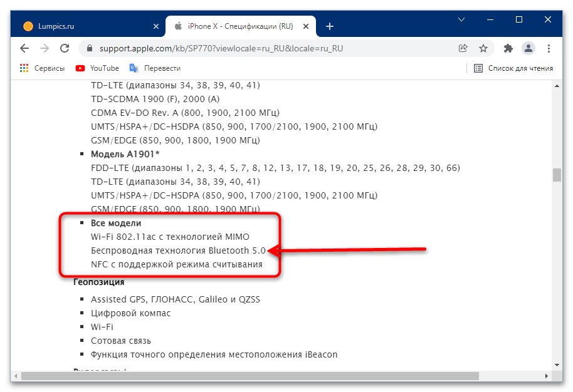Open the Сервисы apps bookmark
This screenshot has width=573, height=392.
point(43,68)
